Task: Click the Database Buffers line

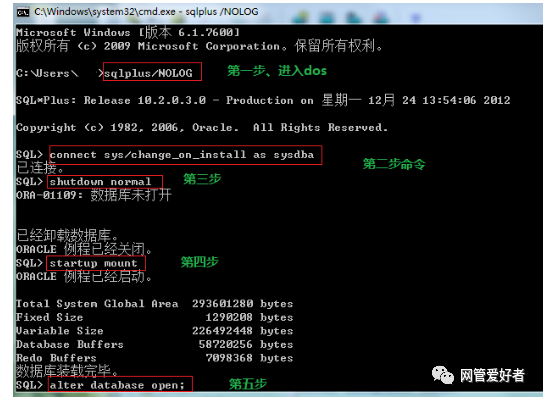Action: 154,344
